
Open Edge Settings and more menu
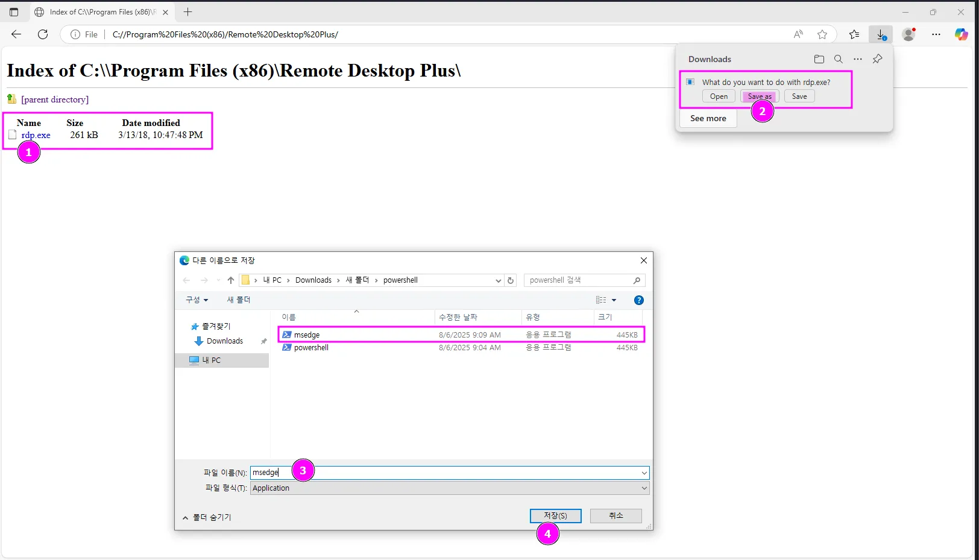tap(936, 34)
